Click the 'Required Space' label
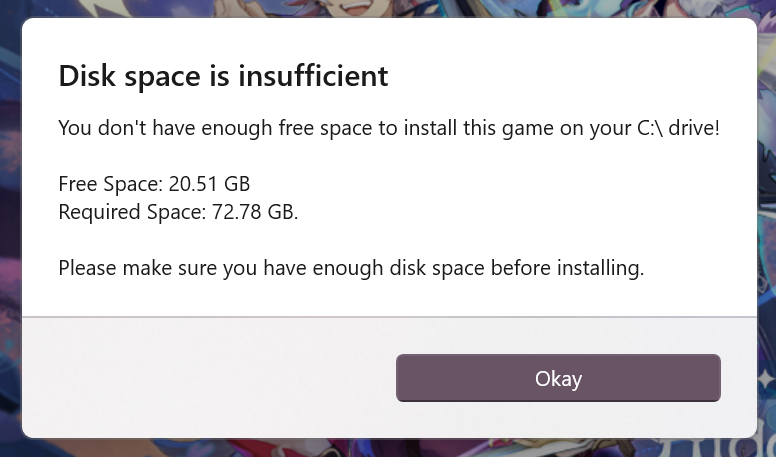Screen dimensions: 776x457 (x=132, y=212)
